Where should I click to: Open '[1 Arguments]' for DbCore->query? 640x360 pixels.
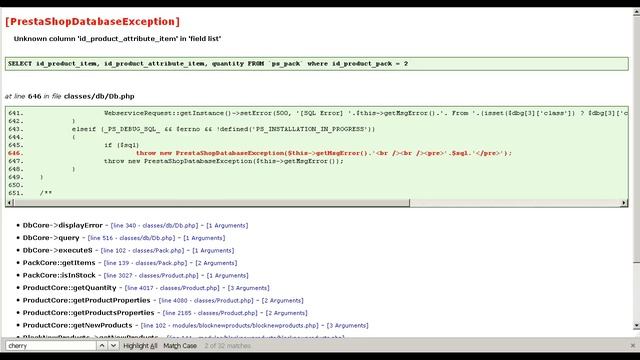click(204, 238)
